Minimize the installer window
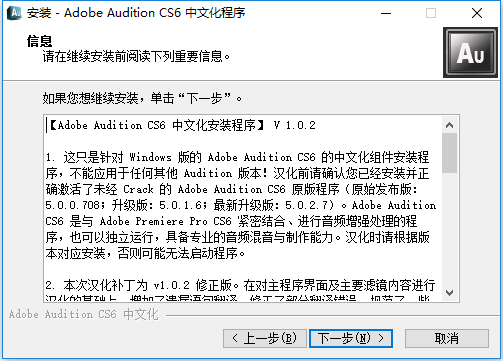503x361 pixels. click(x=386, y=13)
